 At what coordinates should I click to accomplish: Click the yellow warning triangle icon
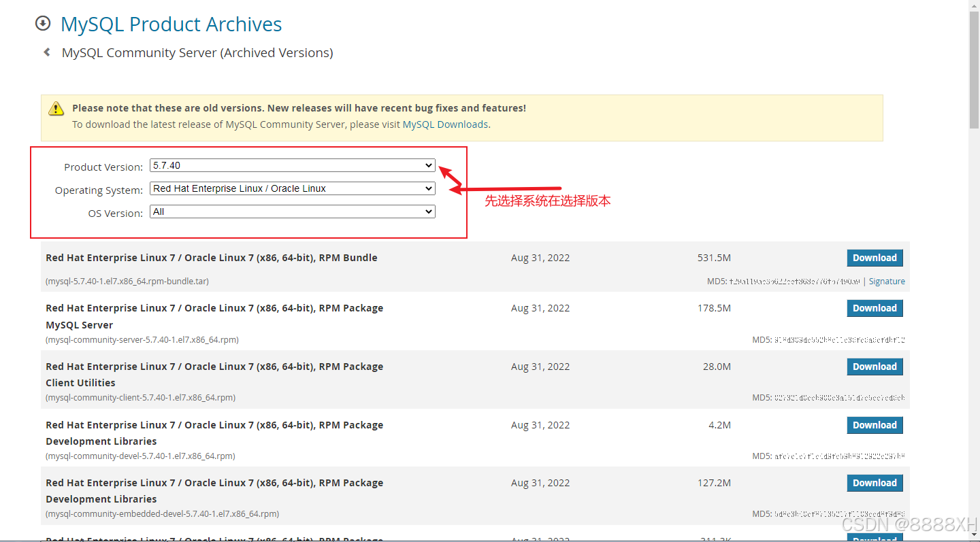click(56, 109)
